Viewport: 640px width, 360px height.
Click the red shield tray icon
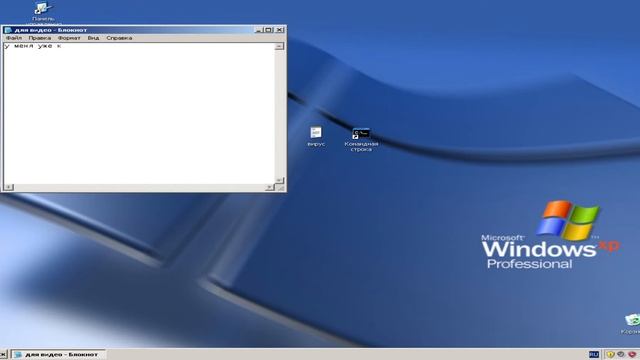coord(632,354)
